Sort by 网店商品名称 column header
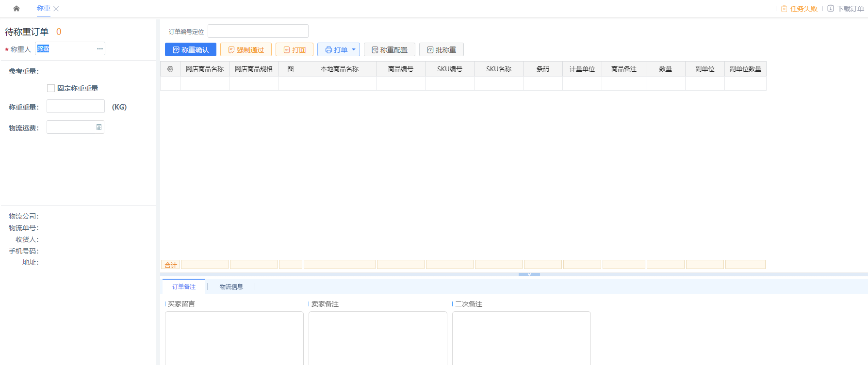This screenshot has width=868, height=365. click(x=205, y=69)
